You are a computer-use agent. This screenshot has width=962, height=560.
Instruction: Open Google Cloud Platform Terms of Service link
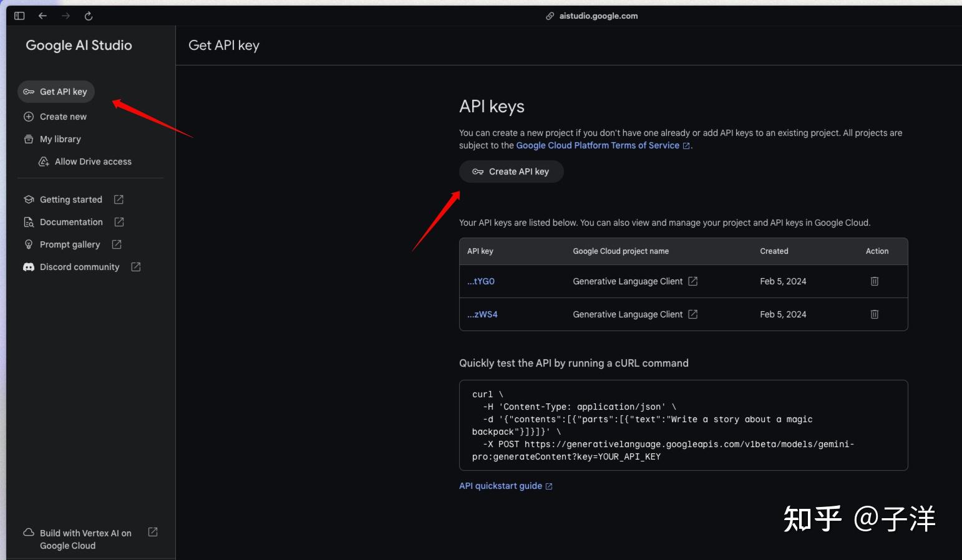click(597, 145)
